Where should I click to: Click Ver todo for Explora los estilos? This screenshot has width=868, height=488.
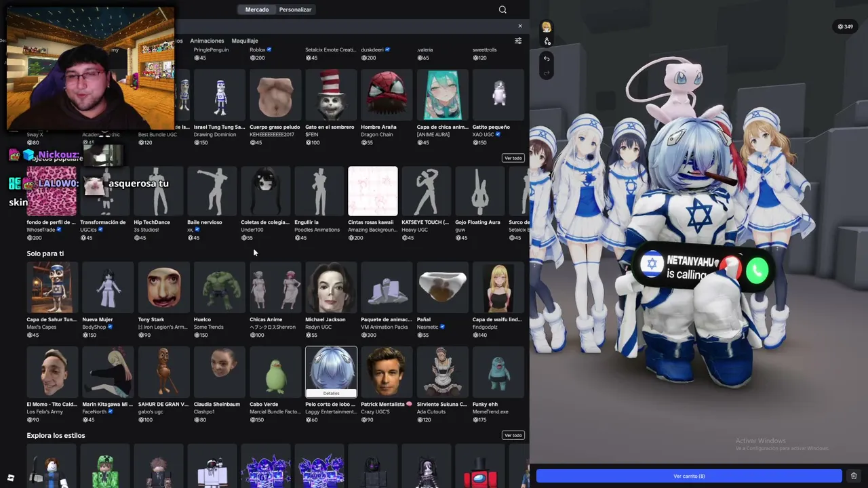point(513,435)
